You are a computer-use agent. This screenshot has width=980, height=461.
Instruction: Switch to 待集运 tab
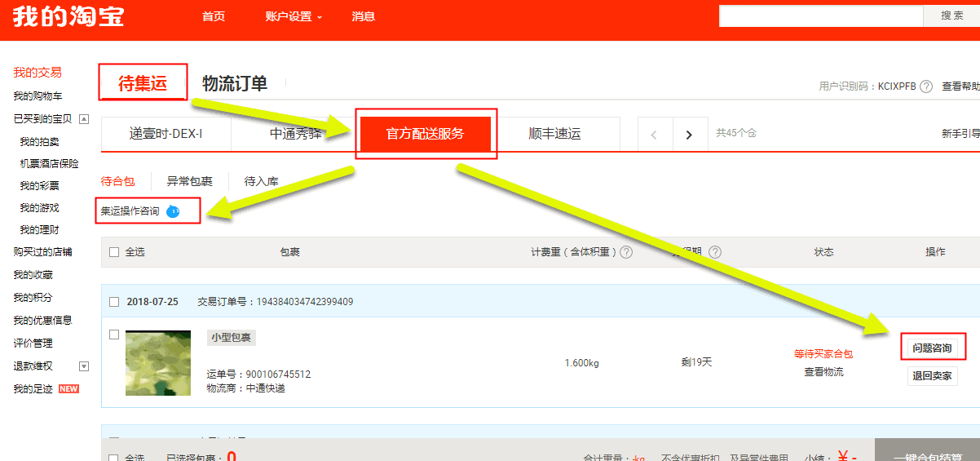coord(143,82)
